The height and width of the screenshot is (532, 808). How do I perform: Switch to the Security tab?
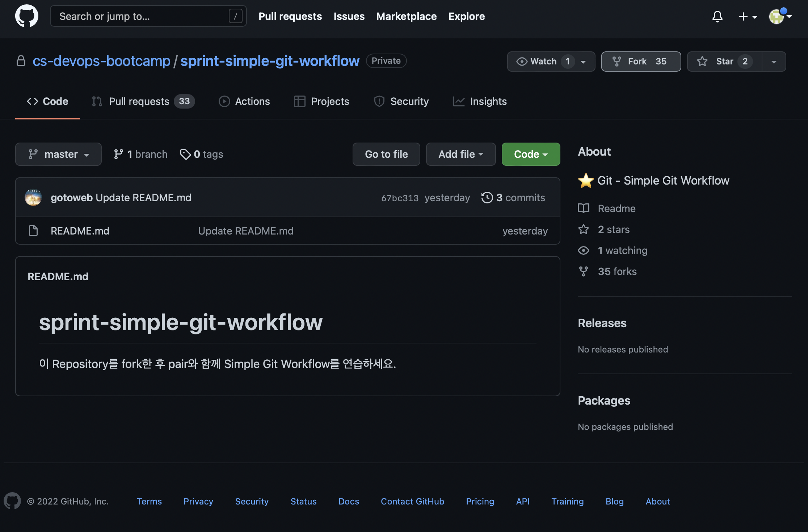click(401, 101)
